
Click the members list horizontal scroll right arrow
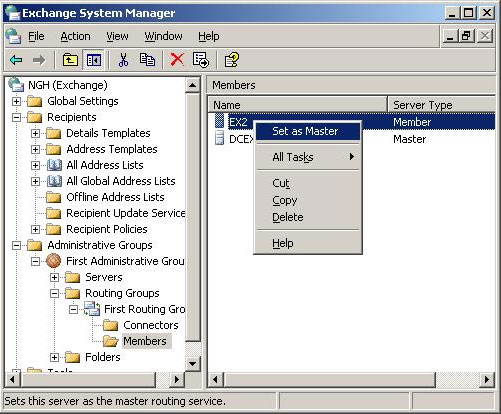coord(487,379)
